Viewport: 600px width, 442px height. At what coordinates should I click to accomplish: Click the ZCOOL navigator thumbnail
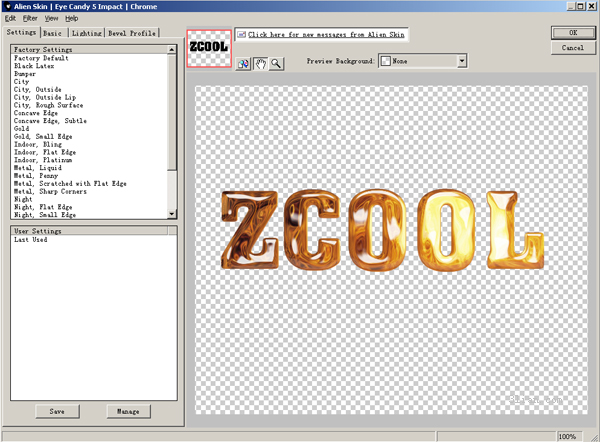click(209, 49)
